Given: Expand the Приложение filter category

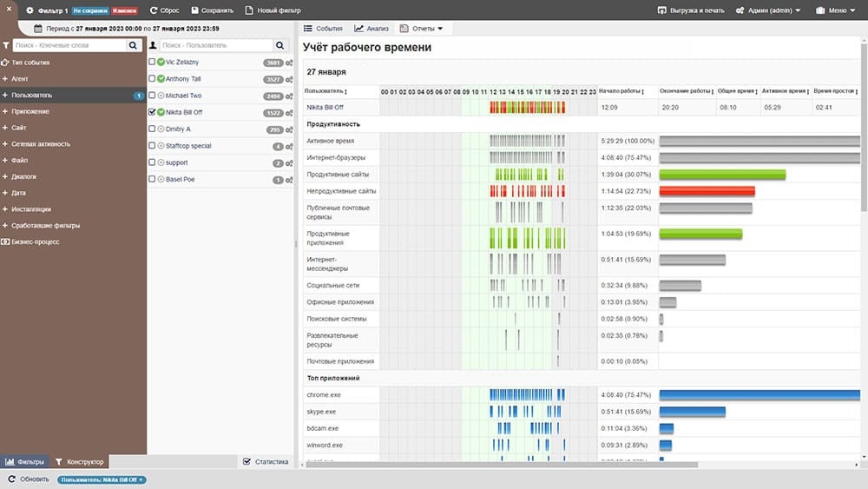Looking at the screenshot, I should pyautogui.click(x=30, y=111).
